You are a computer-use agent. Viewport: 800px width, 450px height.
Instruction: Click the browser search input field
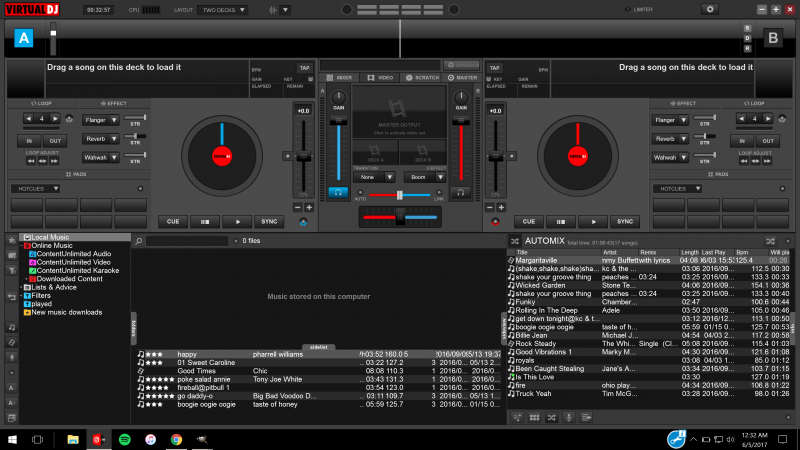click(187, 241)
